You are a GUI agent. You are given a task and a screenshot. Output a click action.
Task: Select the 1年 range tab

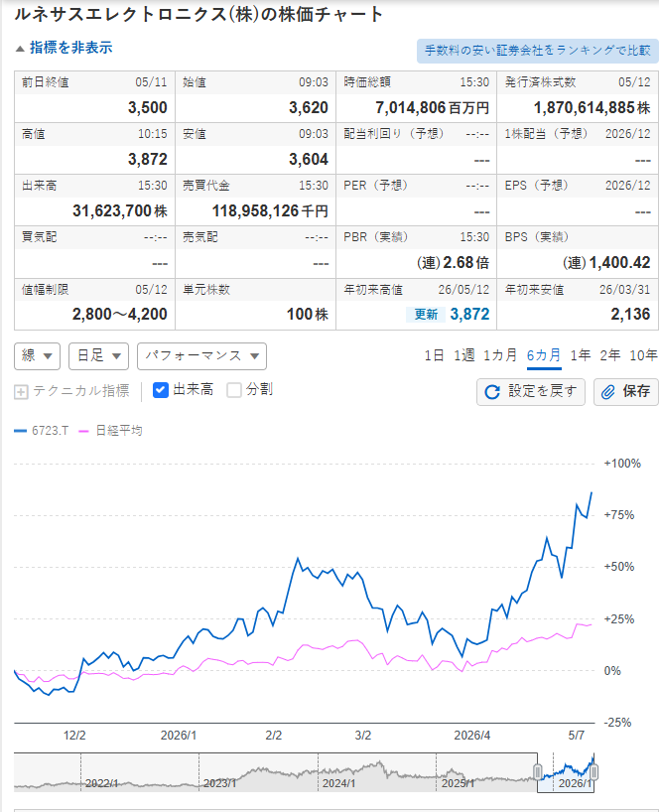[x=581, y=355]
